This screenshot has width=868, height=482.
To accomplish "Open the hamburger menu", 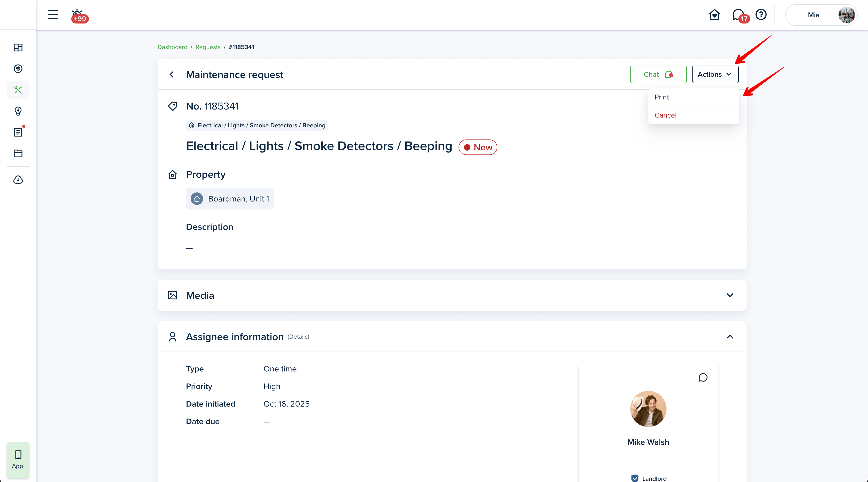I will pyautogui.click(x=53, y=14).
